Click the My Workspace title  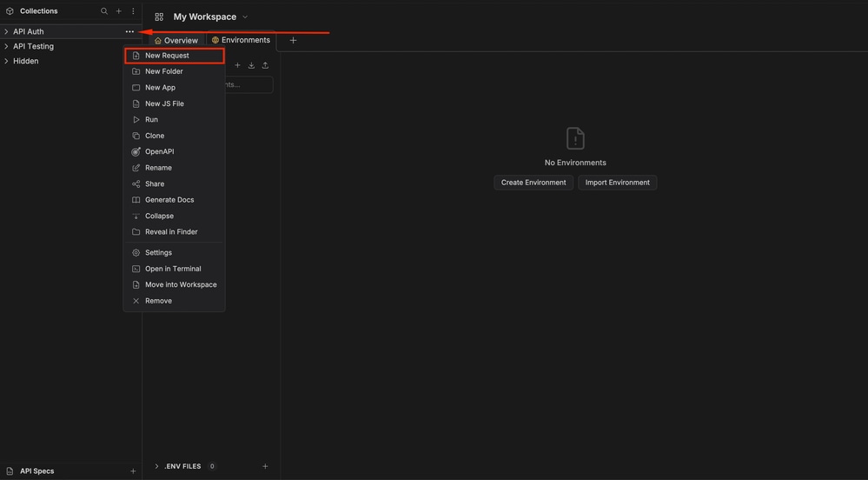[x=205, y=17]
